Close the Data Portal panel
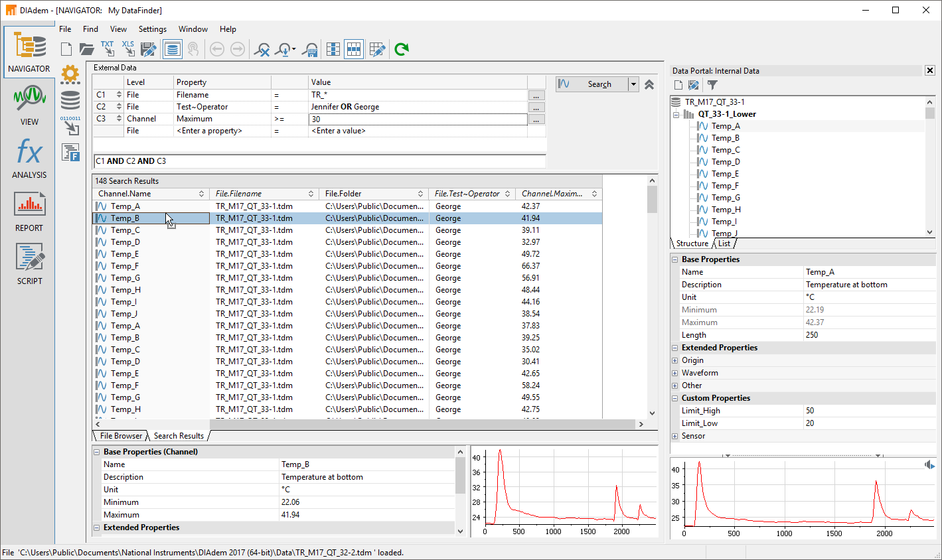 [x=930, y=70]
